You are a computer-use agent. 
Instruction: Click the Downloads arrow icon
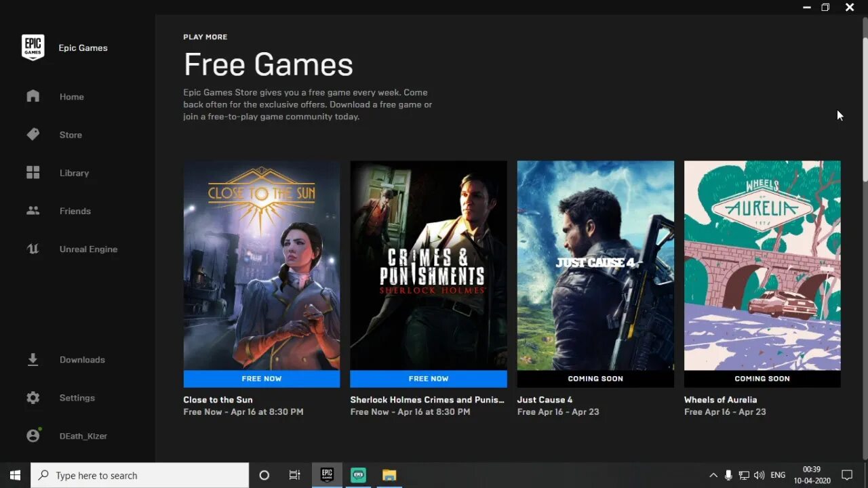click(33, 359)
